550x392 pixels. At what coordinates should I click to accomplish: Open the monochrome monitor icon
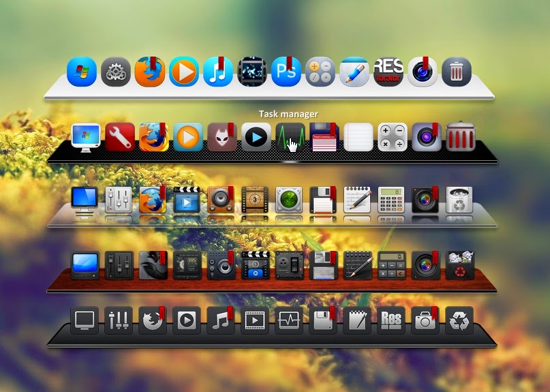point(85,320)
